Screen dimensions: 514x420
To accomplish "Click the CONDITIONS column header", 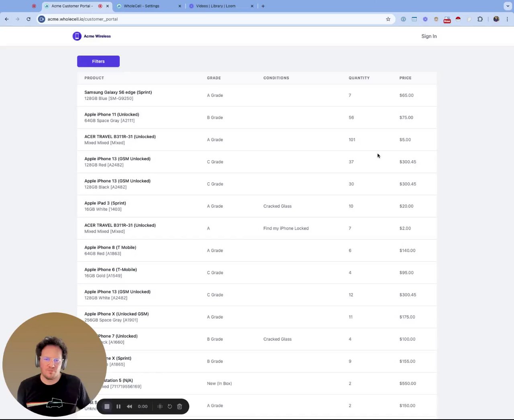I will pyautogui.click(x=276, y=78).
